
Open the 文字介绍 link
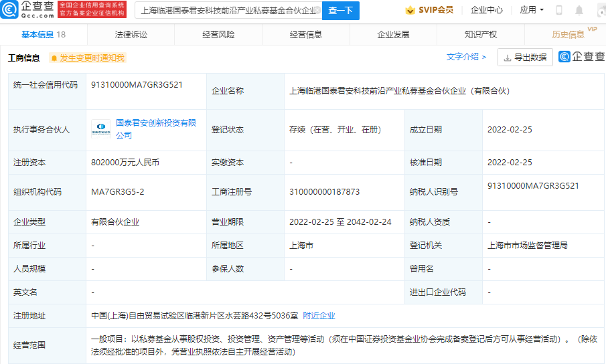pyautogui.click(x=467, y=57)
